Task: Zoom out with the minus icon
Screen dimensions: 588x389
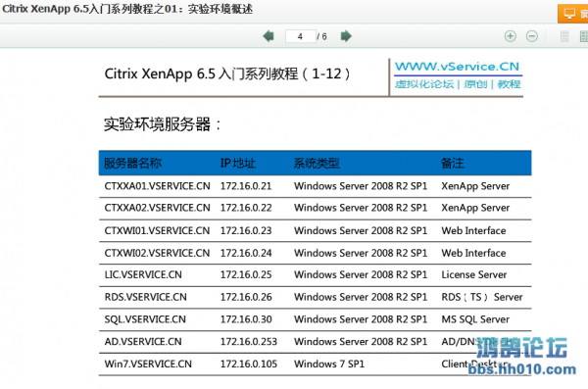Action: tap(532, 36)
